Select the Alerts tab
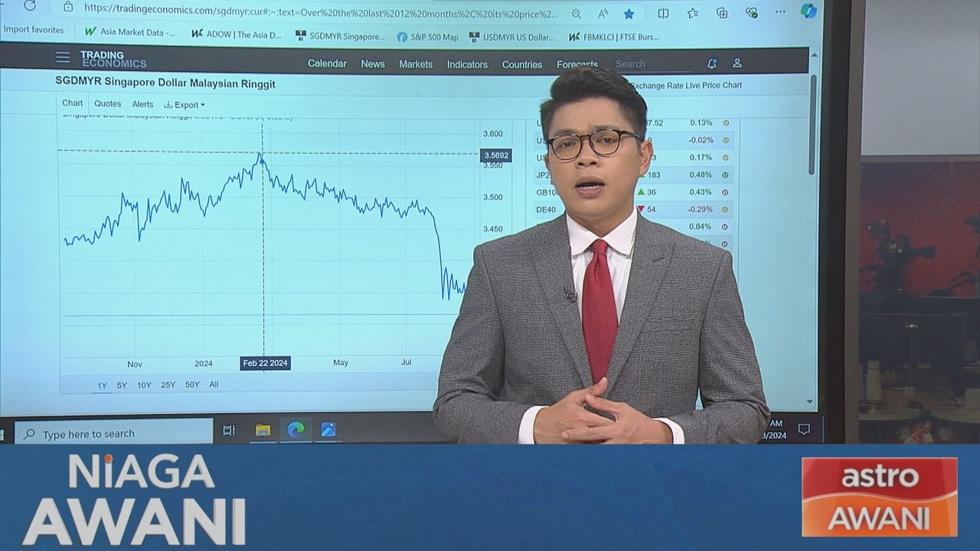 tap(142, 104)
